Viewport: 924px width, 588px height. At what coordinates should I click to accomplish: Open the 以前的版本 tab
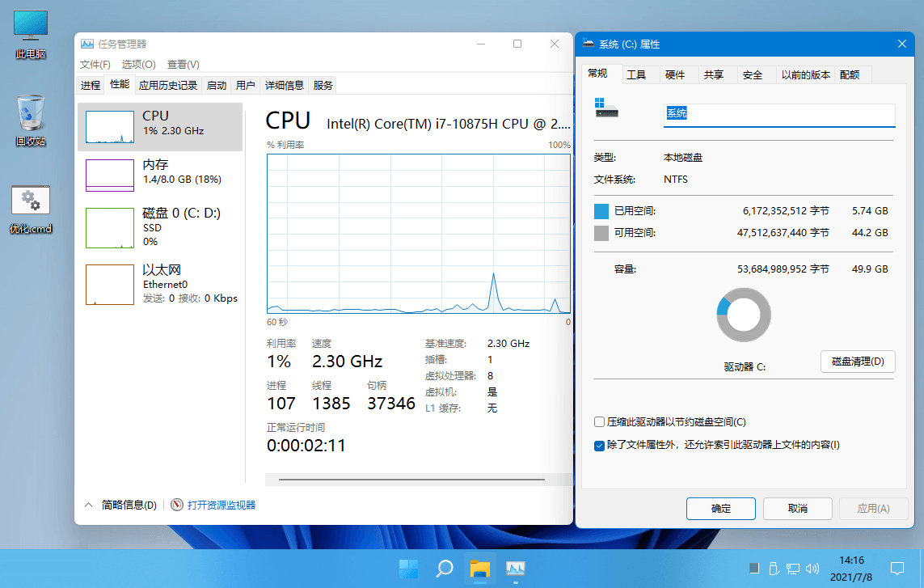tap(805, 75)
